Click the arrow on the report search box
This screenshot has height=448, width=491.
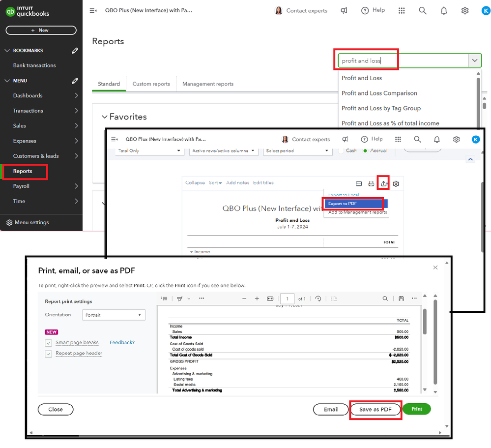[474, 60]
